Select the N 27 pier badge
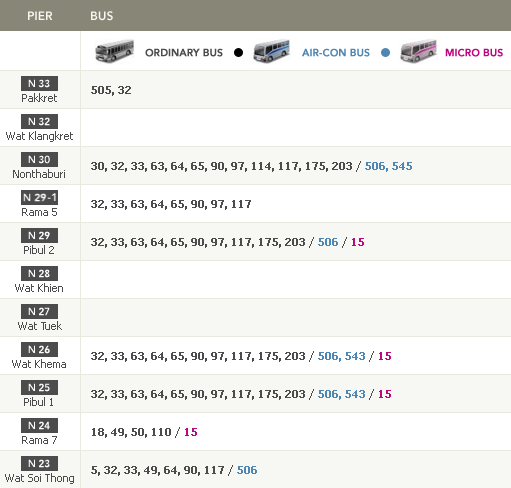Image resolution: width=511 pixels, height=488 pixels. [x=39, y=311]
